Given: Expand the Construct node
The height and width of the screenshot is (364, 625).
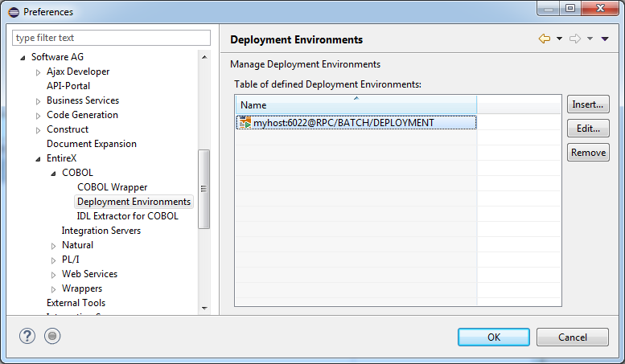Looking at the screenshot, I should (x=38, y=130).
